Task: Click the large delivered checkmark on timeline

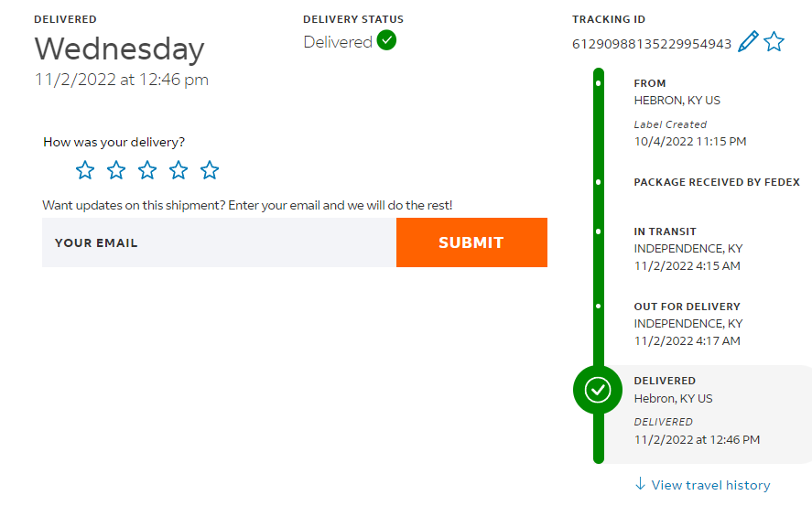Action: coord(598,391)
